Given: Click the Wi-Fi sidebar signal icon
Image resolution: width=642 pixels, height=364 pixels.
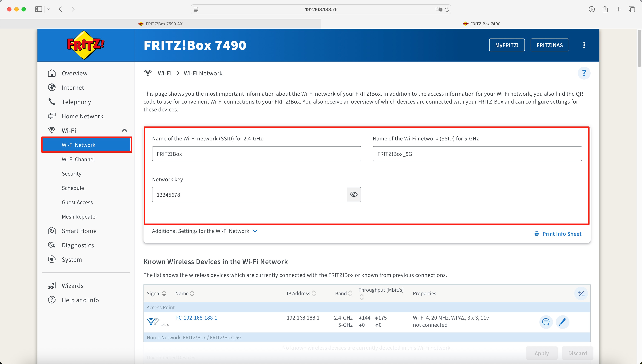Looking at the screenshot, I should 52,130.
